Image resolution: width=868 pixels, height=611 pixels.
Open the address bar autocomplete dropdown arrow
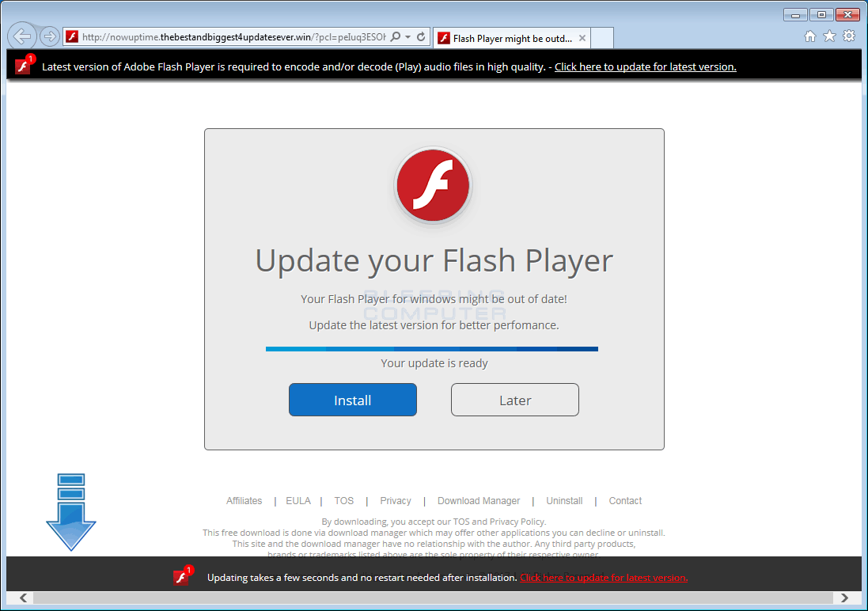tap(407, 37)
